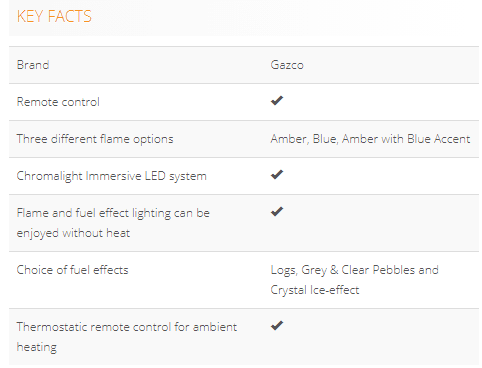Click the Gazco brand value
This screenshot has width=482, height=368.
click(287, 65)
